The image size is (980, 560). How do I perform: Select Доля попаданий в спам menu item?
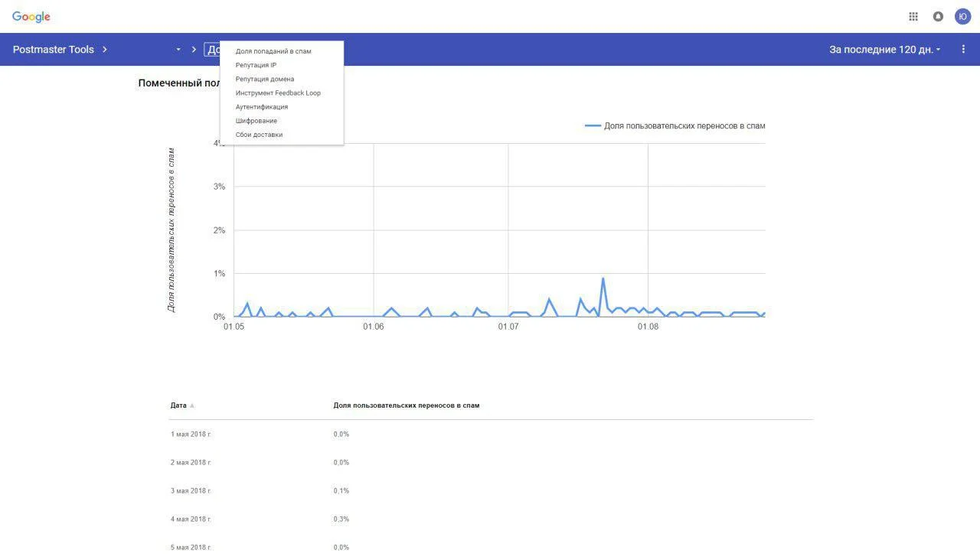[x=273, y=51]
